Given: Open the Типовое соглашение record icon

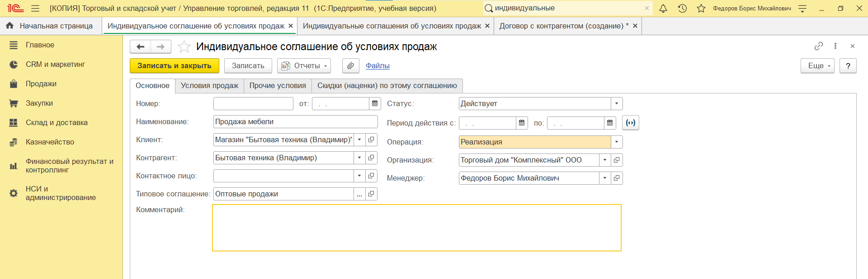Looking at the screenshot, I should (x=371, y=194).
